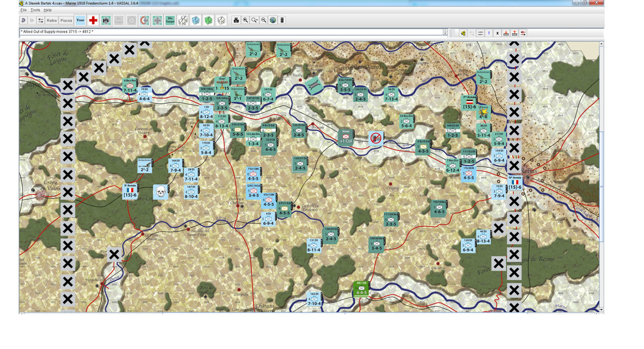Open the File menu
Viewport: 644px width, 349px height.
(23, 10)
